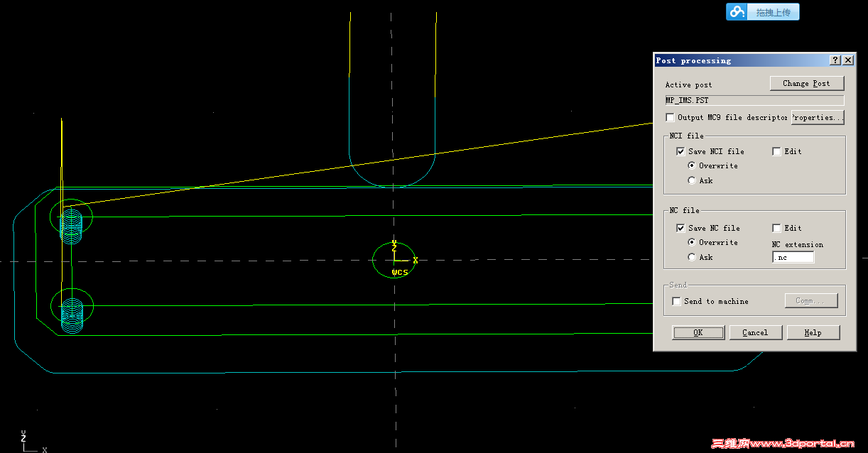Click the question mark help icon in title bar
Screen dimensions: 868x453
tap(835, 60)
